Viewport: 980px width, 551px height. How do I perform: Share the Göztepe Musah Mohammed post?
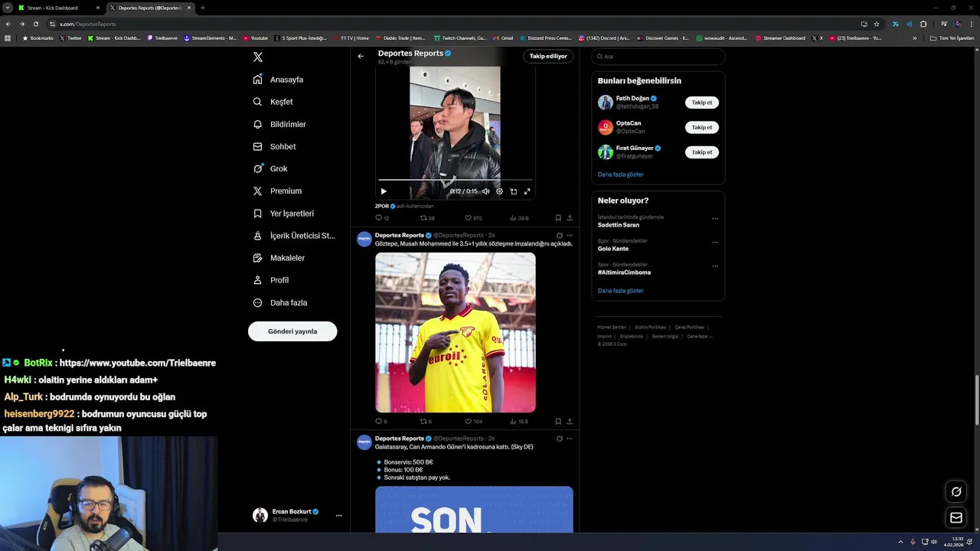pyautogui.click(x=570, y=422)
